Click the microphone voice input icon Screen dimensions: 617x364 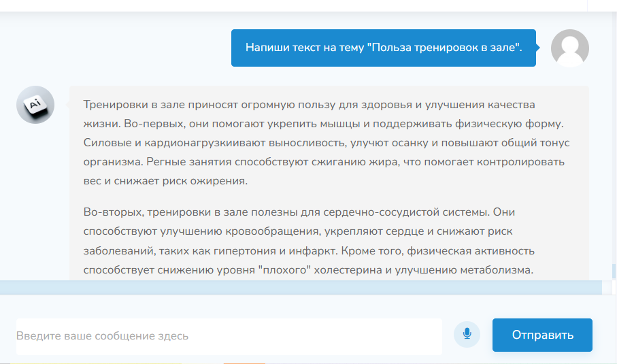tap(467, 335)
